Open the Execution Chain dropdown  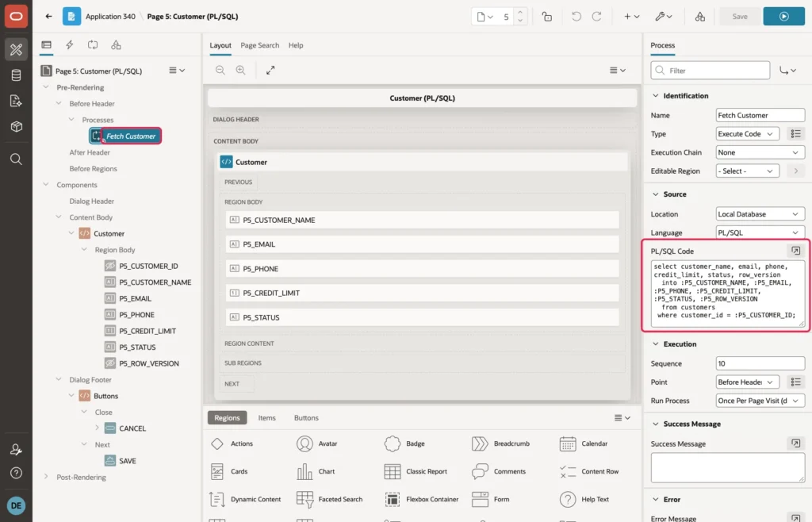click(x=760, y=152)
